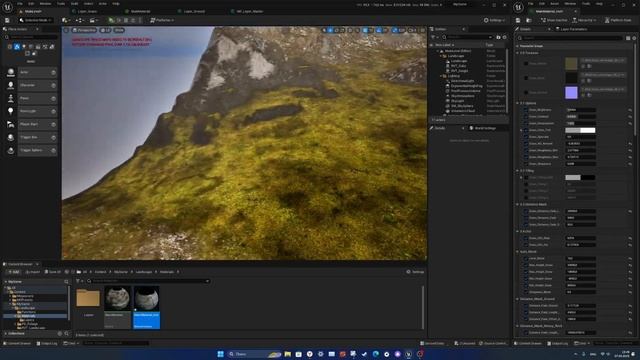Open the Blueprints icon menu in main toolbar
The image size is (640, 360).
click(80, 20)
